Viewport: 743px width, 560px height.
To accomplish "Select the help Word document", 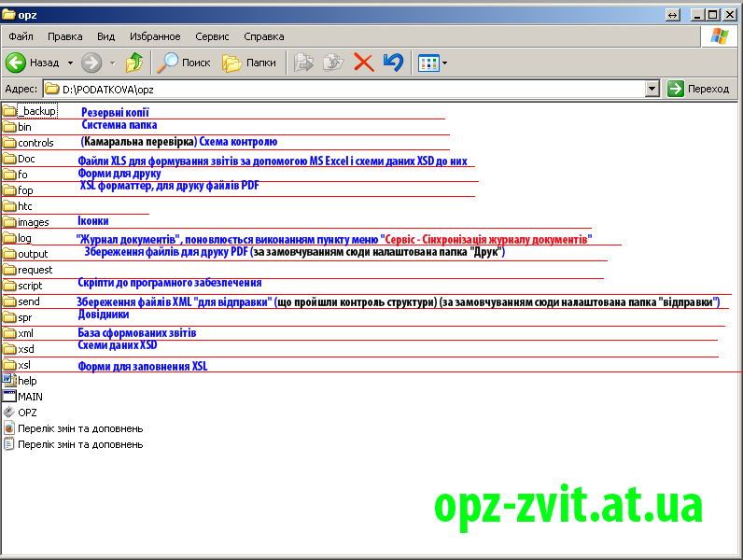I will point(20,381).
